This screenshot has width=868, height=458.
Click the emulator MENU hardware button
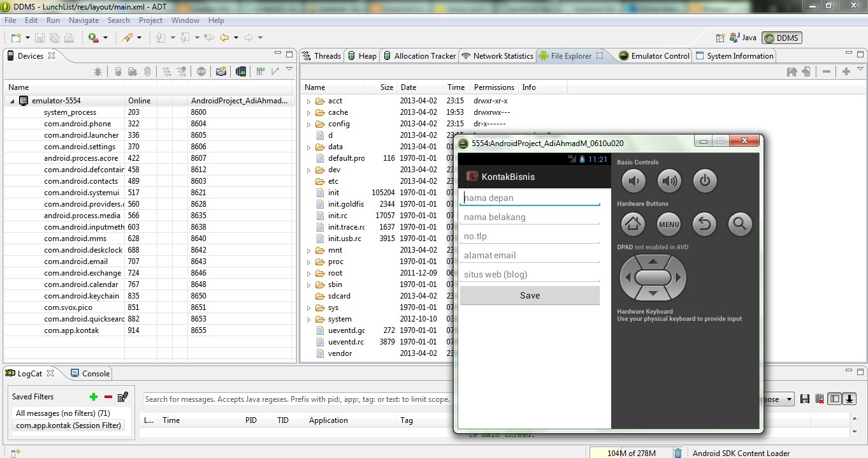coord(669,224)
